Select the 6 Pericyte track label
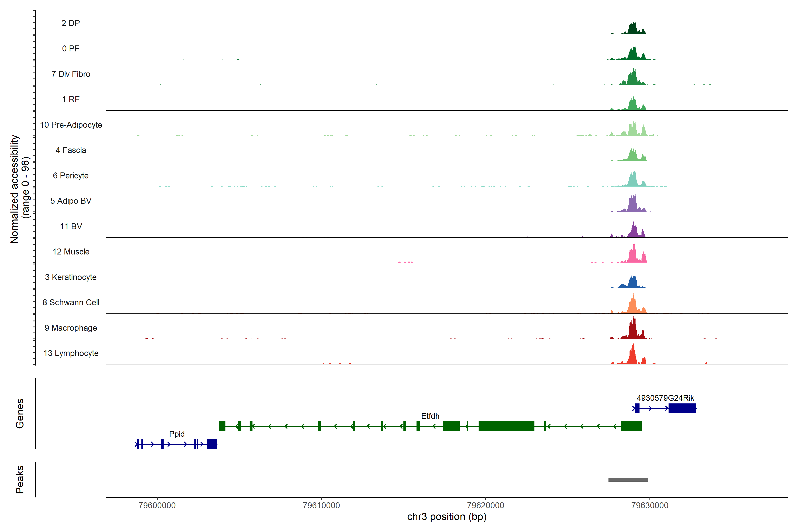Image resolution: width=798 pixels, height=532 pixels. (x=70, y=175)
